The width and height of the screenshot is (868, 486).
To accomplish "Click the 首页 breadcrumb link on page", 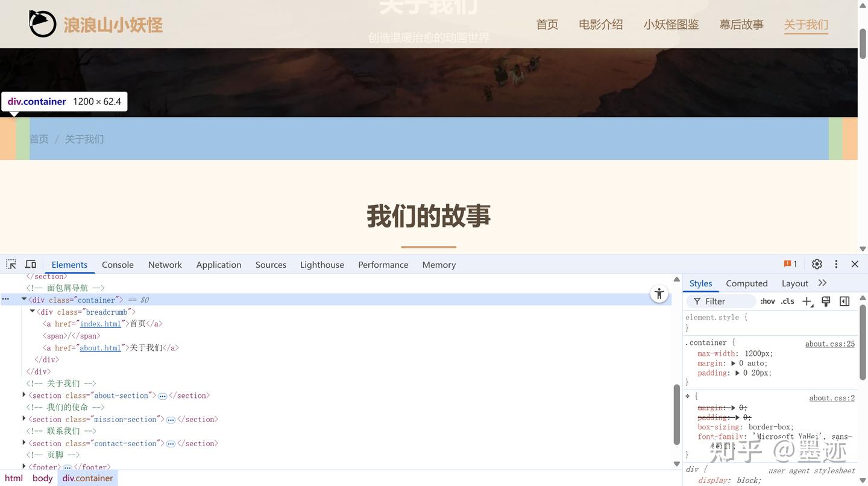I will (x=39, y=139).
